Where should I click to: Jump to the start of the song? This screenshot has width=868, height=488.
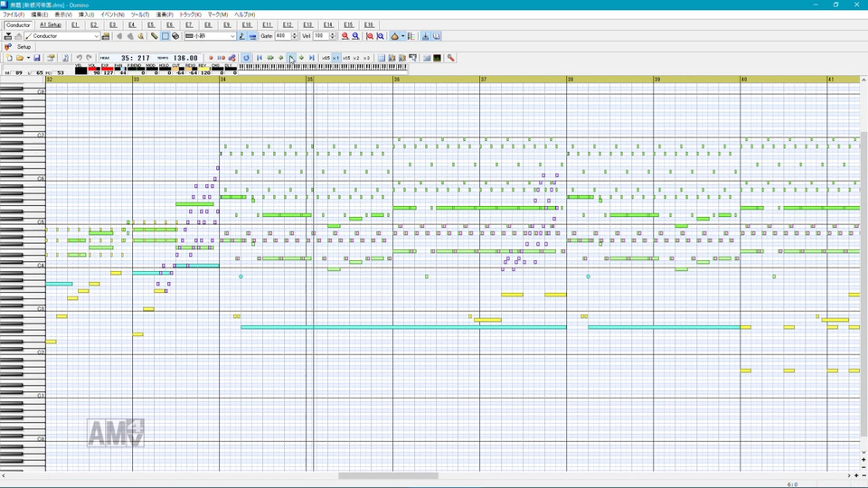coord(259,58)
